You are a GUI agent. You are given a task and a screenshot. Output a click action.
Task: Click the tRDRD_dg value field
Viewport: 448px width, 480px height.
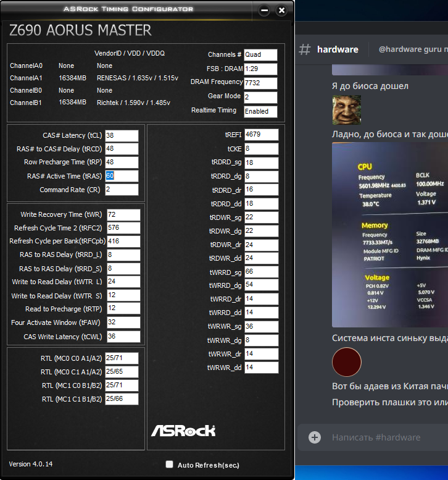[x=262, y=177]
